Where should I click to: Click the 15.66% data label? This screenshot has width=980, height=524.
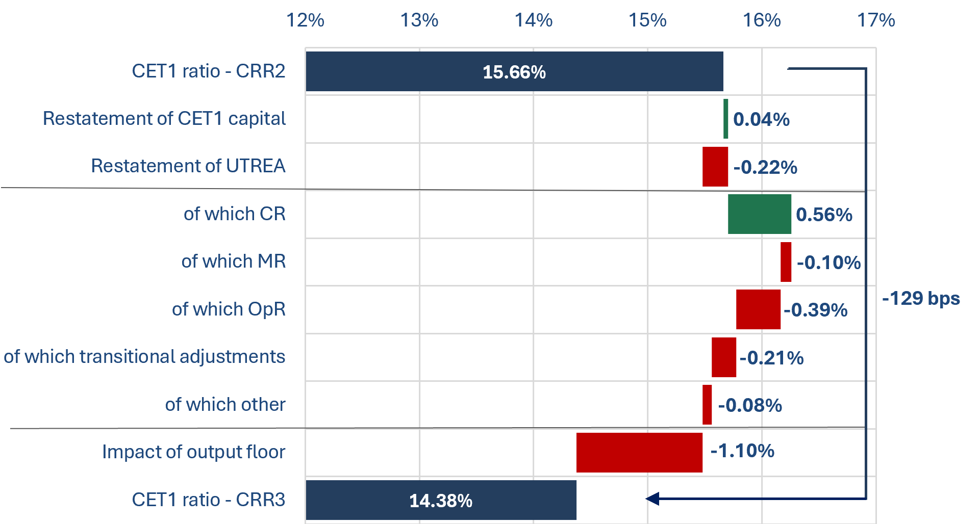[x=514, y=72]
